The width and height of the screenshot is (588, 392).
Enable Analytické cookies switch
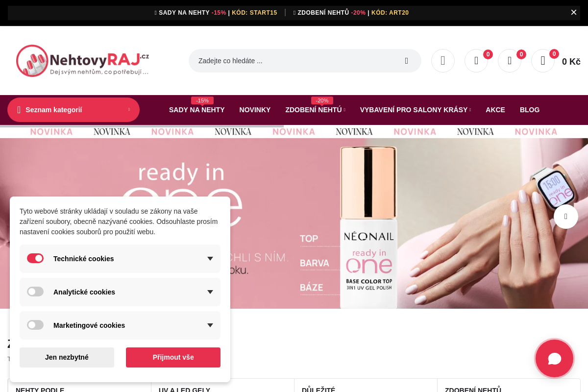[x=35, y=292]
